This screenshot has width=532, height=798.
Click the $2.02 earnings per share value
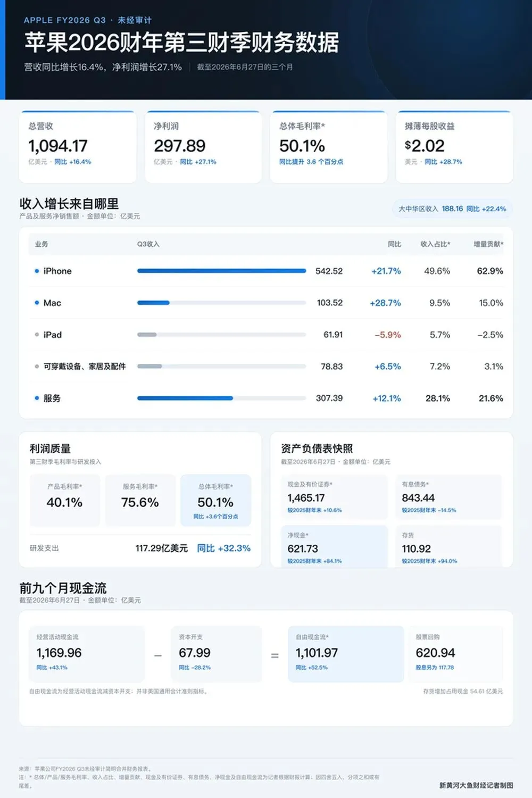point(425,146)
